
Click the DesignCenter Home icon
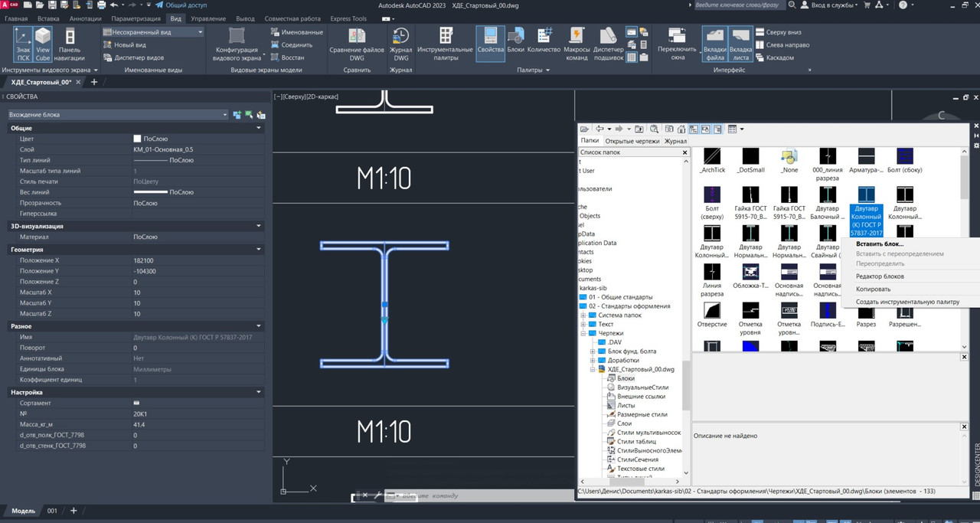tap(681, 129)
